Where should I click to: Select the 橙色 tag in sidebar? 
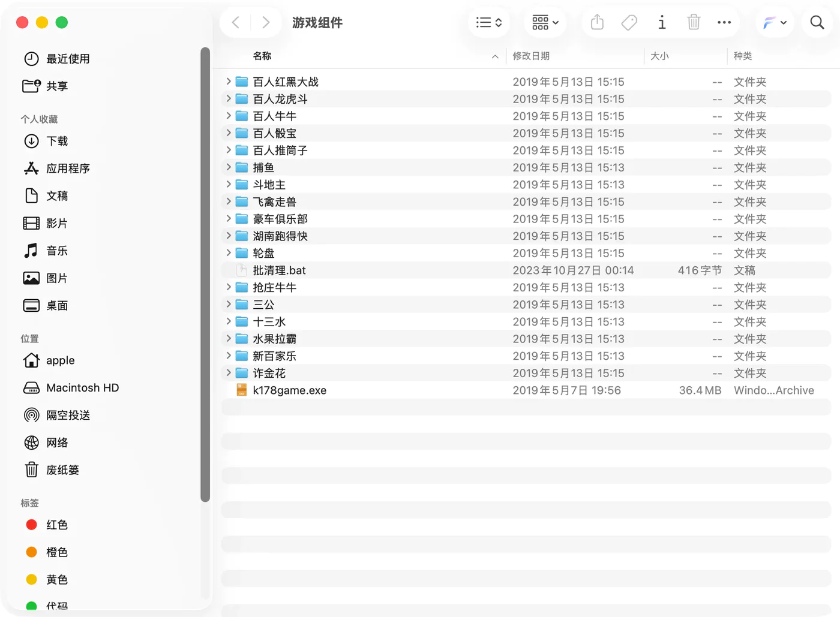click(47, 552)
